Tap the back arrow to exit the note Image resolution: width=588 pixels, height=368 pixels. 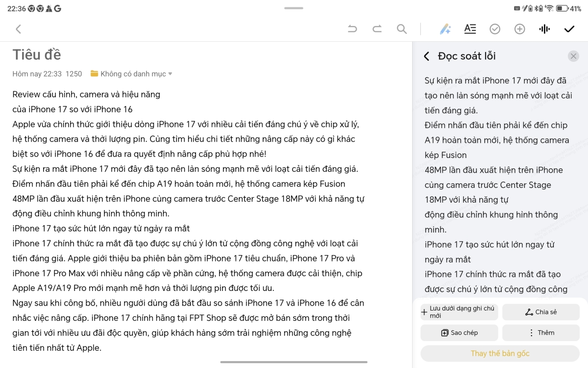point(18,29)
